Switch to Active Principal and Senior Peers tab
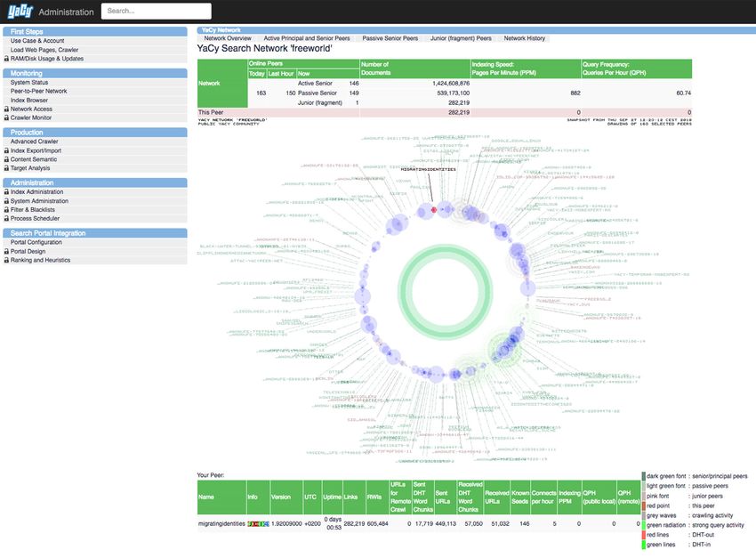The height and width of the screenshot is (558, 756). coord(307,38)
